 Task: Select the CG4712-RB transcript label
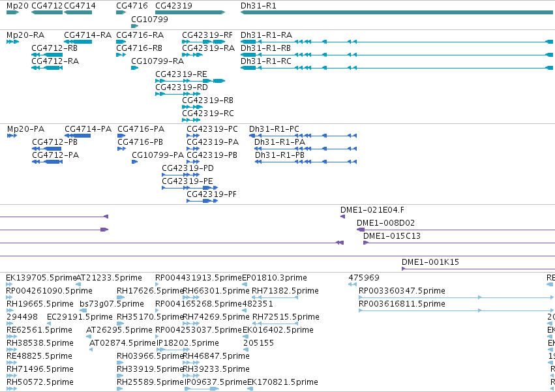[55, 48]
